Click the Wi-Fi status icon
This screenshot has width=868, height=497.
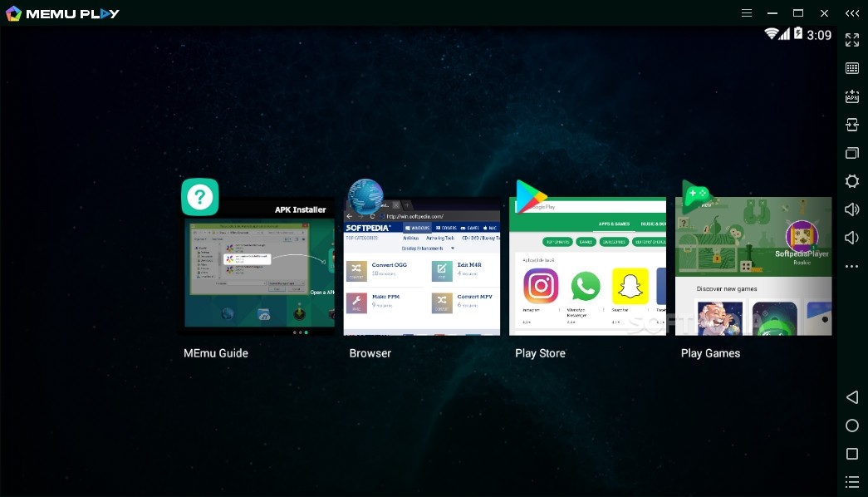771,34
